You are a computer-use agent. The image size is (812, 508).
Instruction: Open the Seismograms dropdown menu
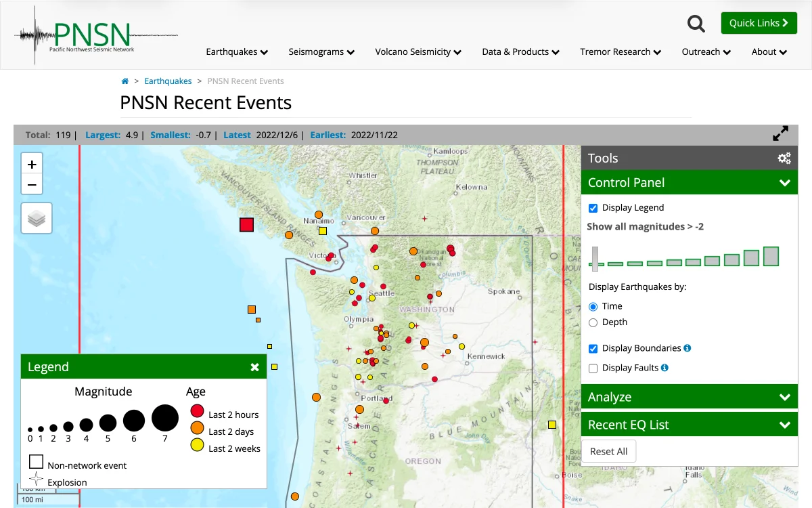(321, 51)
